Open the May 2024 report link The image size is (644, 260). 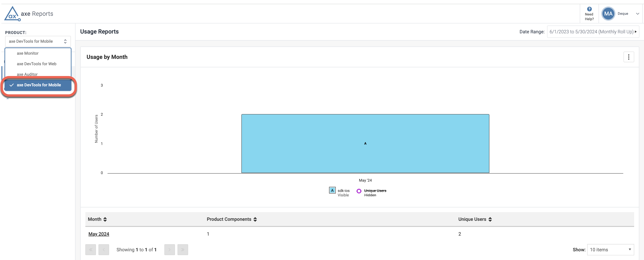coord(98,234)
